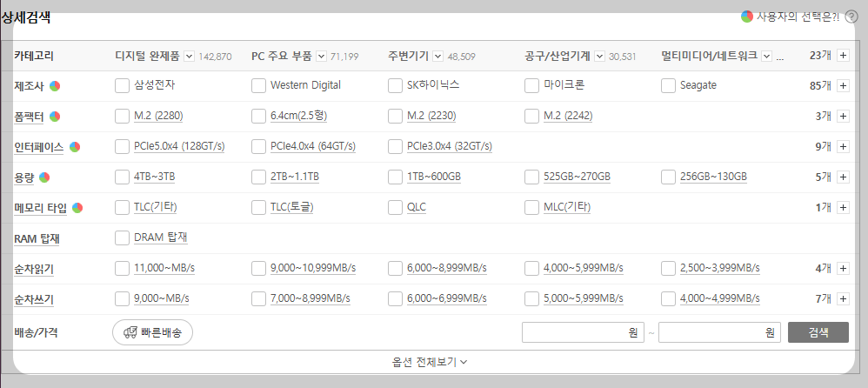
Task: Check the TLC(기타) memory type checkbox
Action: [x=122, y=208]
